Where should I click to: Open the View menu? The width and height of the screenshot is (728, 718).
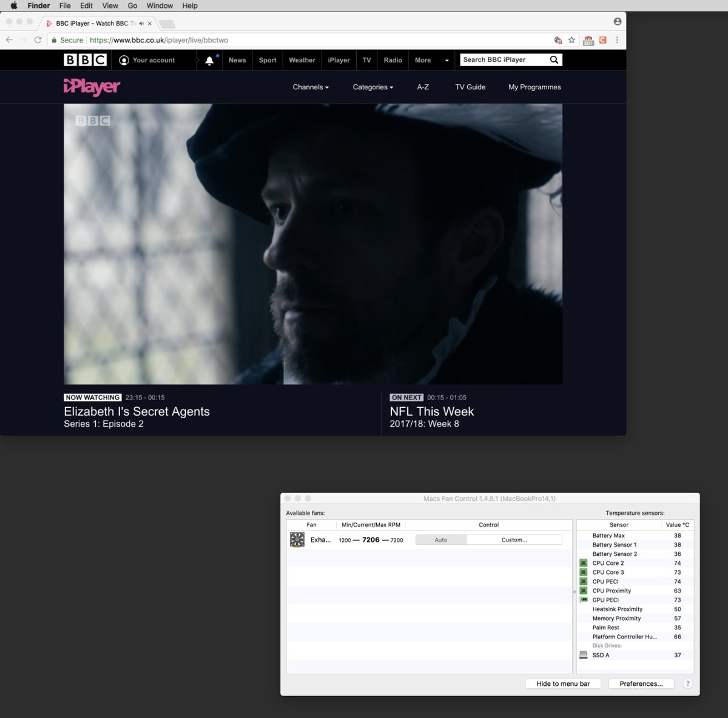[x=110, y=5]
